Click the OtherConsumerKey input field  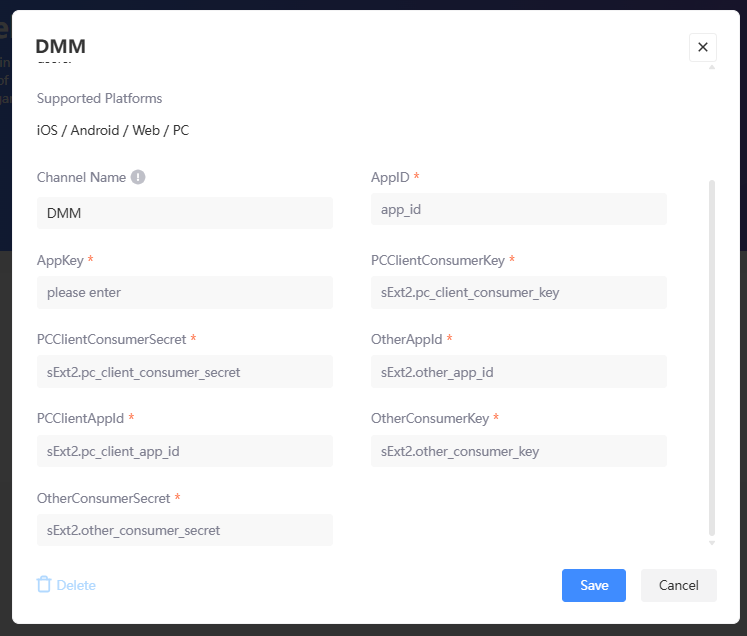point(518,451)
